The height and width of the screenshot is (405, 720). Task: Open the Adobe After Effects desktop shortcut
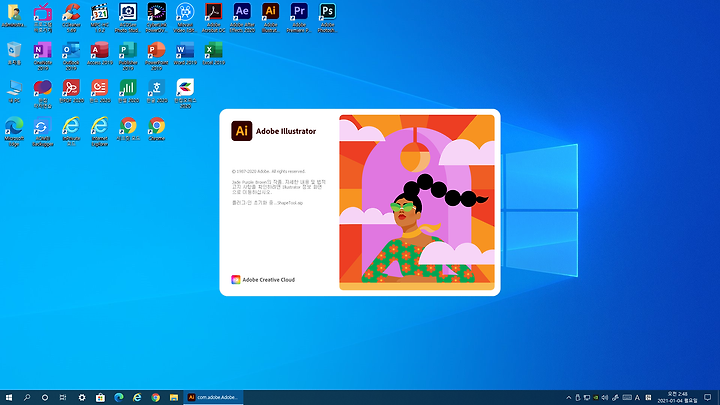tap(242, 17)
